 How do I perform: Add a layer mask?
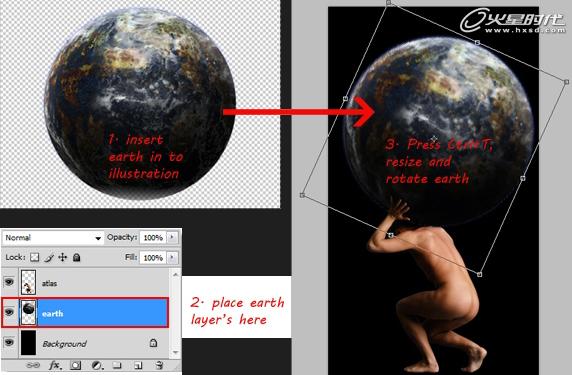pos(76,365)
